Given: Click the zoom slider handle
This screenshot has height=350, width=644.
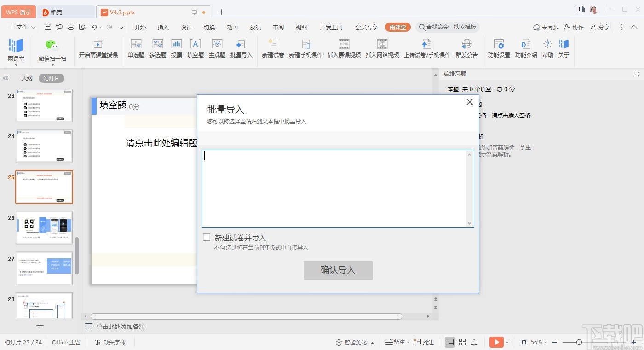Looking at the screenshot, I should 579,342.
